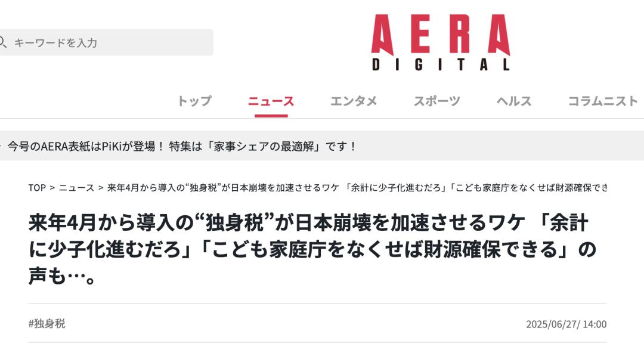Open the トップ navigation tab
Viewport: 644px width, 356px height.
pos(194,101)
